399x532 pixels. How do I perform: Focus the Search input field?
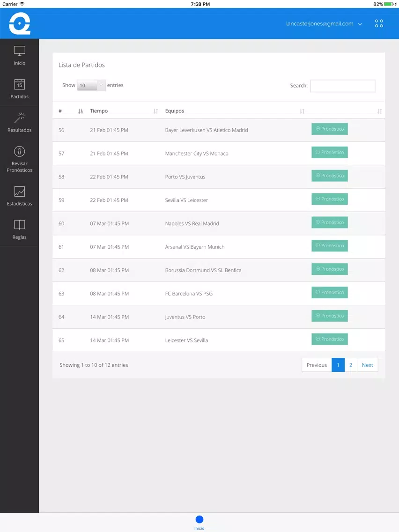tap(343, 86)
